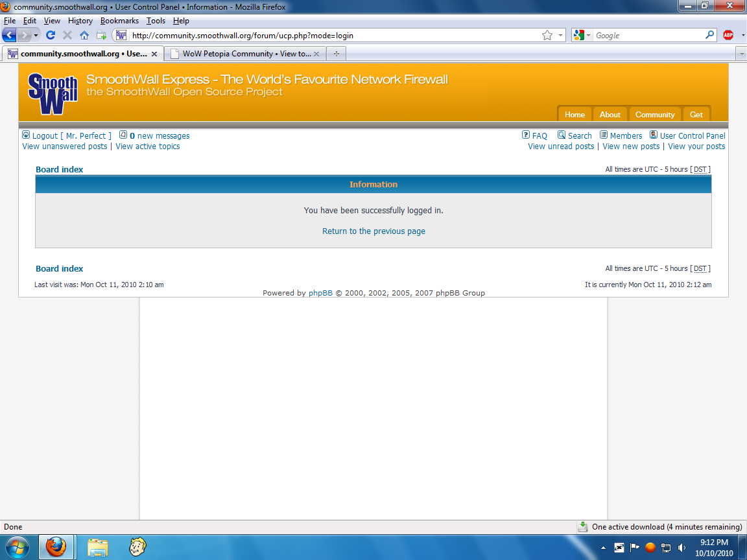Open the back/forward history dropdown arrow

(36, 35)
